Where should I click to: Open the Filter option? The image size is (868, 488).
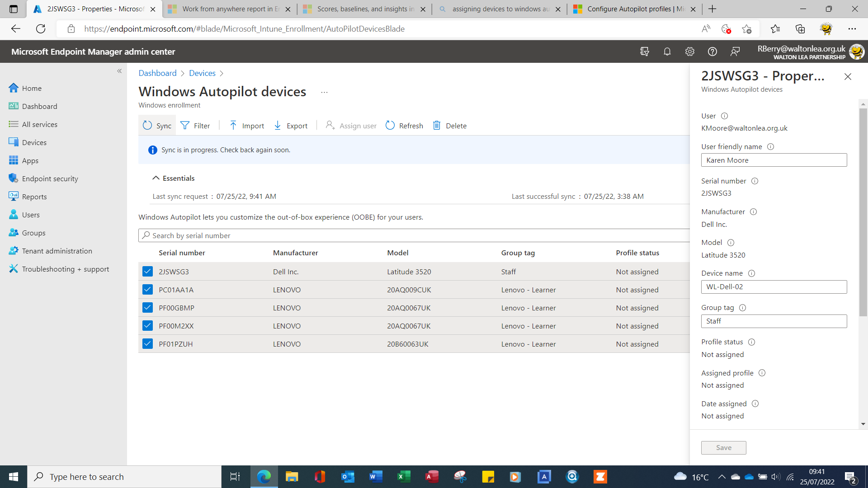coord(195,126)
